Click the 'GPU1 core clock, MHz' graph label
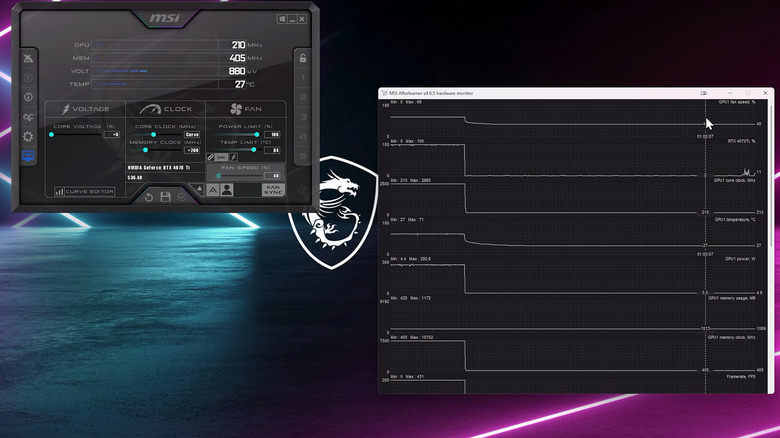This screenshot has width=780, height=438. (734, 180)
